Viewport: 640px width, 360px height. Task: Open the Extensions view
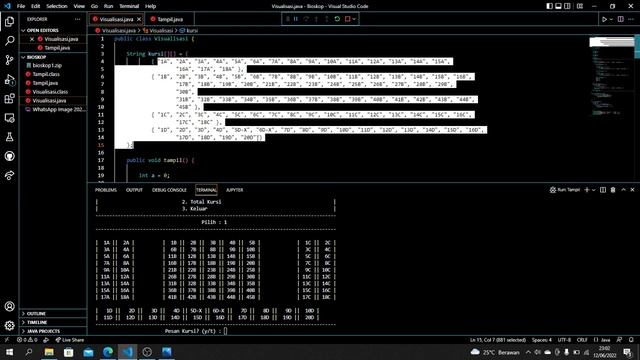pos(9,99)
